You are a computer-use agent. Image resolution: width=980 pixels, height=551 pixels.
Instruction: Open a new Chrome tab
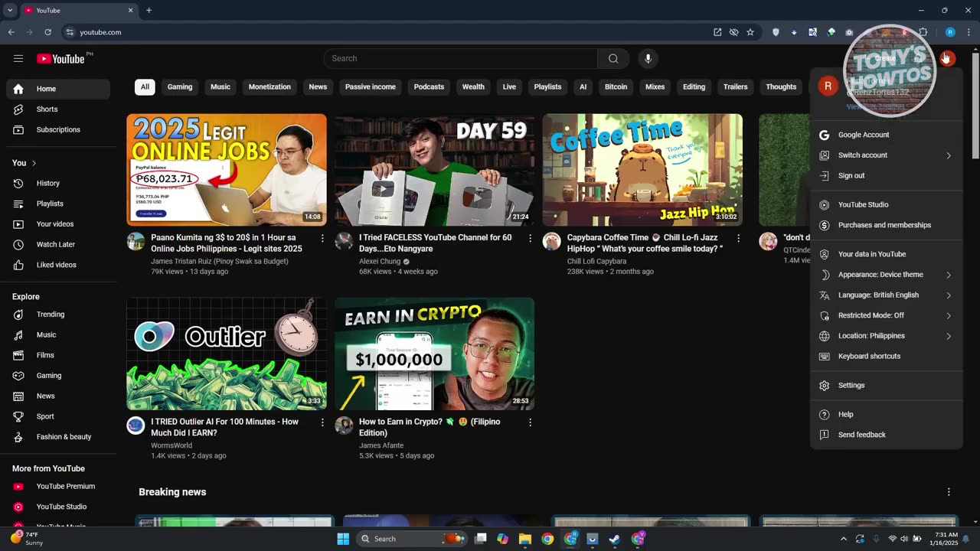149,11
